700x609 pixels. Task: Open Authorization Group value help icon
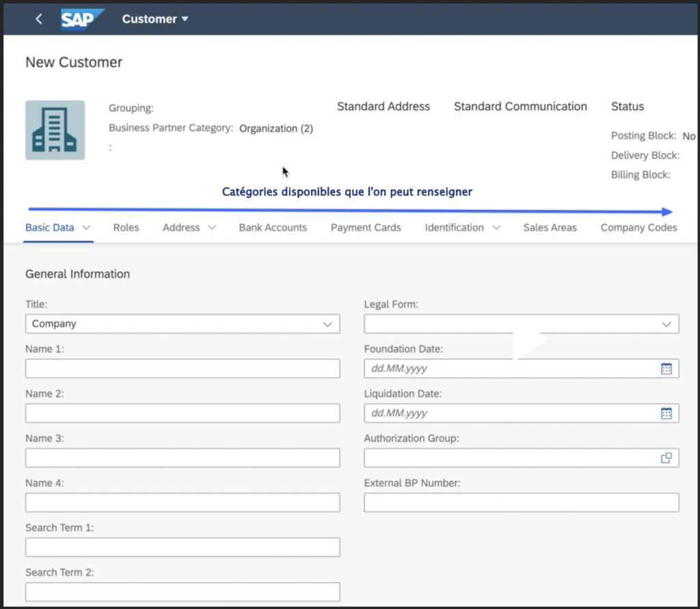[x=667, y=458]
